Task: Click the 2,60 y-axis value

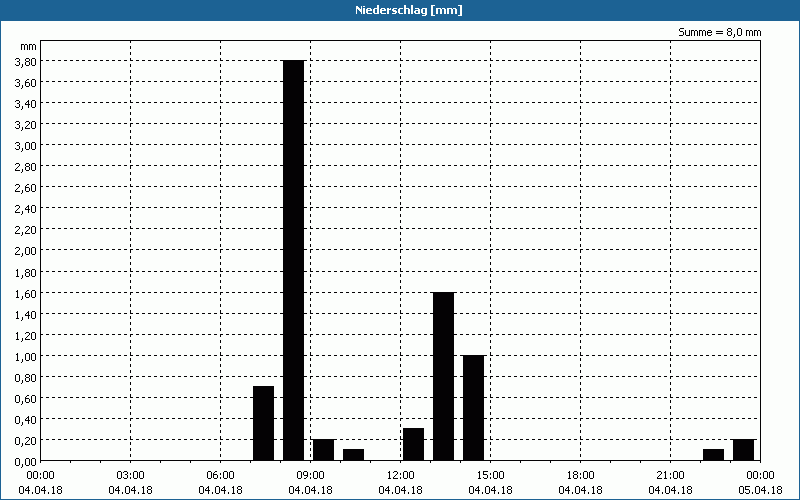Action: point(25,188)
